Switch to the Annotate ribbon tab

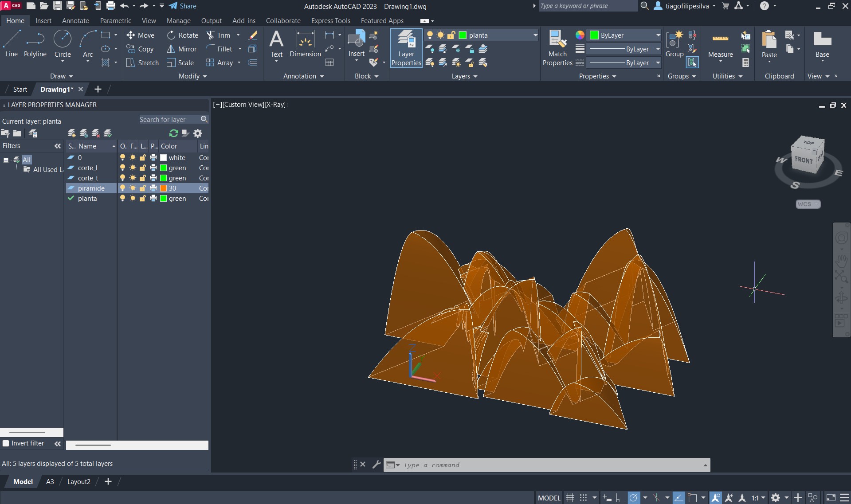click(x=75, y=21)
